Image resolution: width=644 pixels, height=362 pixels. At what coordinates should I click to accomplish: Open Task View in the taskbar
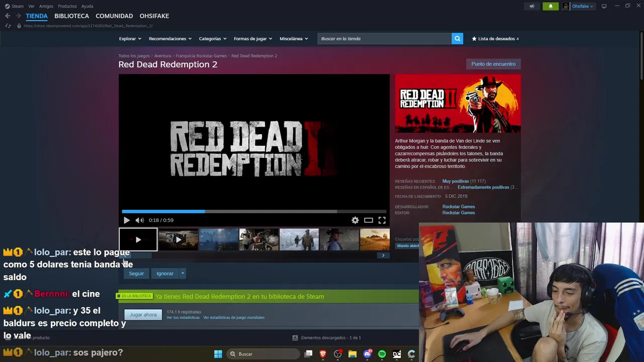click(x=308, y=354)
